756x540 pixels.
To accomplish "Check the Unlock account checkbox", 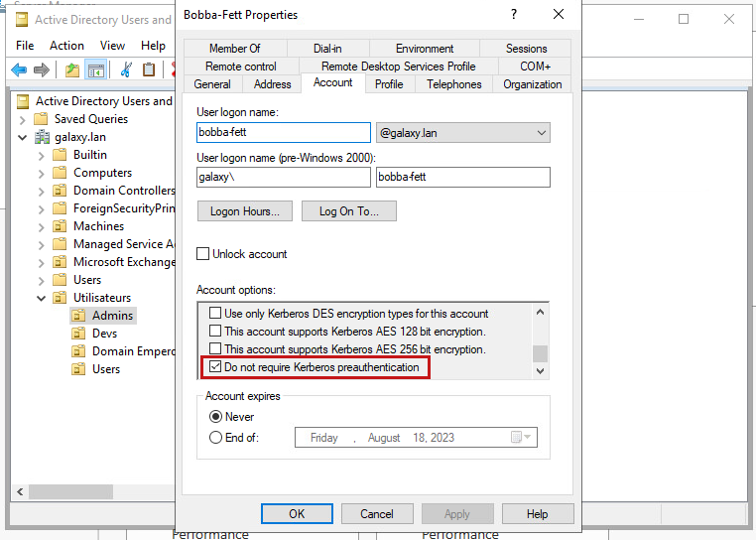I will pyautogui.click(x=203, y=254).
